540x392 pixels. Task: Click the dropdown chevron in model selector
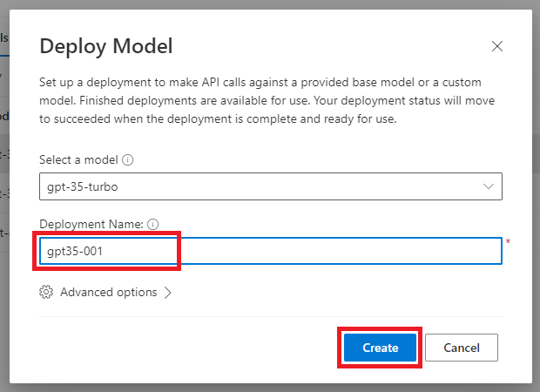pos(489,186)
